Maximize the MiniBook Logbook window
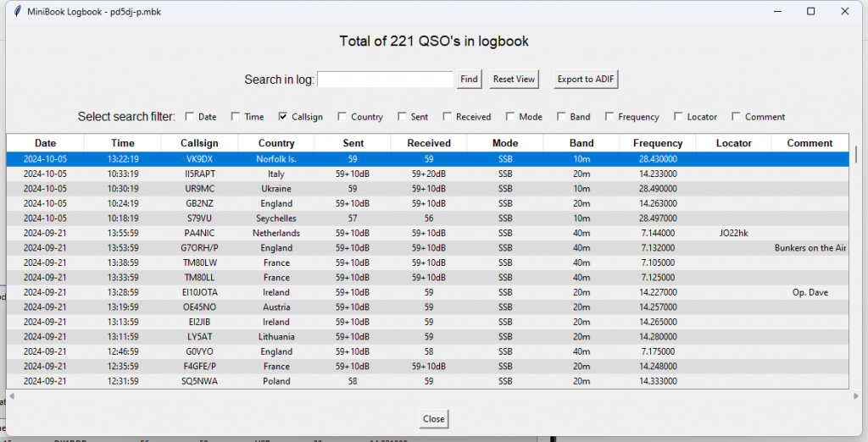This screenshot has height=442, width=868. (x=810, y=11)
